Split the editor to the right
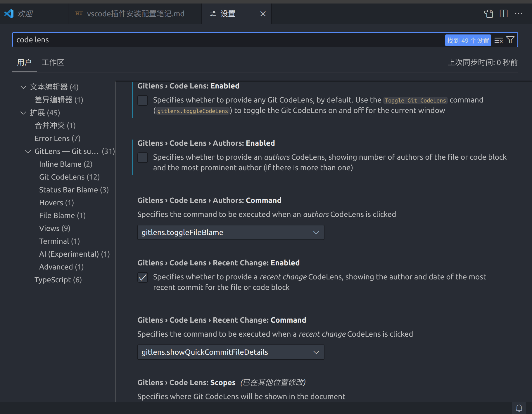This screenshot has width=532, height=414. tap(504, 14)
